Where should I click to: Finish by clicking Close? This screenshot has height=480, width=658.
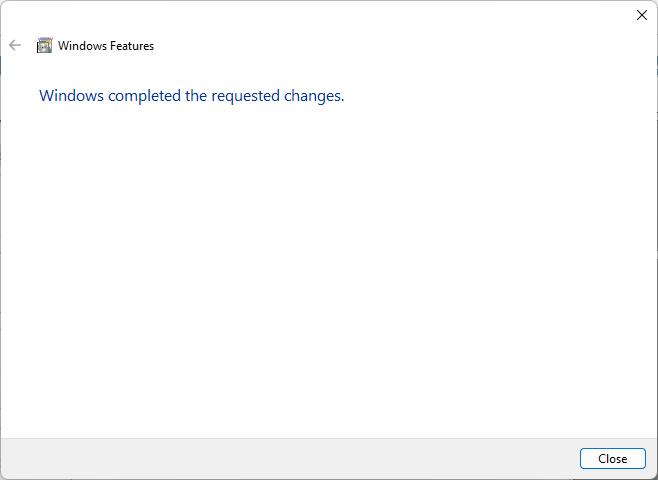point(612,458)
